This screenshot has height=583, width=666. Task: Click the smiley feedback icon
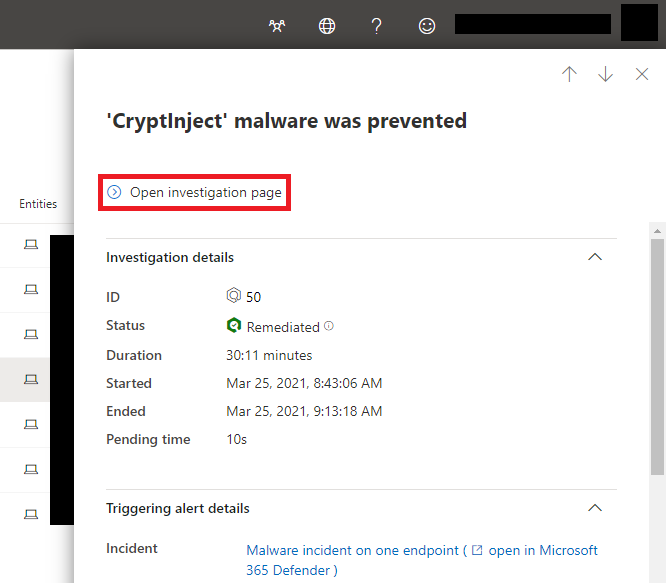pos(426,26)
